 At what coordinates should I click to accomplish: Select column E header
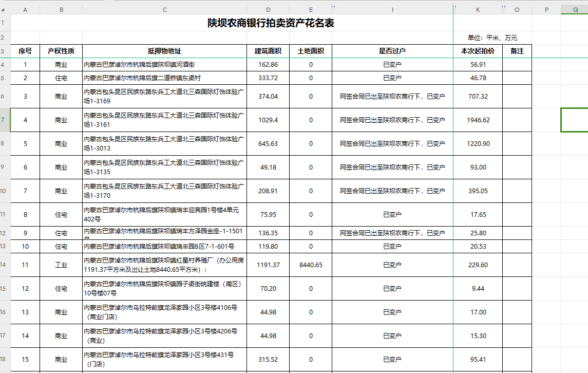pyautogui.click(x=311, y=10)
